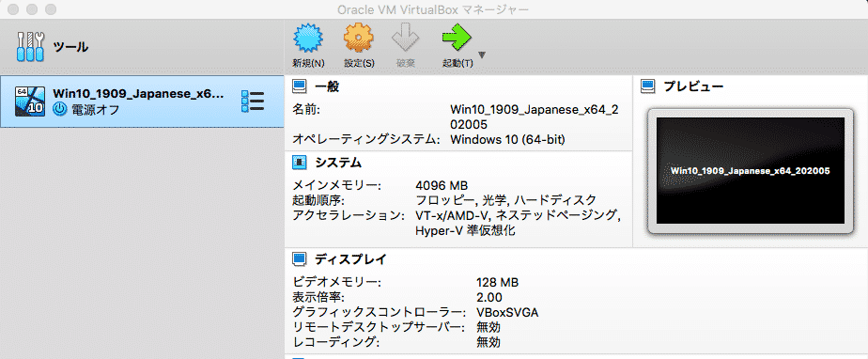Click the 起動順序 label

click(319, 200)
